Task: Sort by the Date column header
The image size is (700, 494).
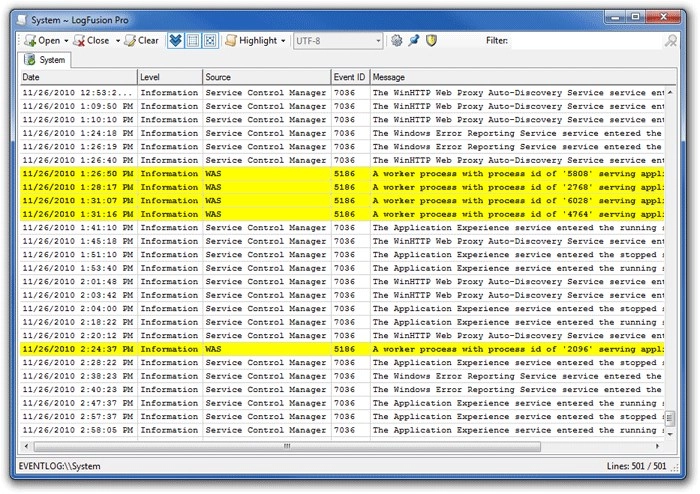Action: [79, 77]
